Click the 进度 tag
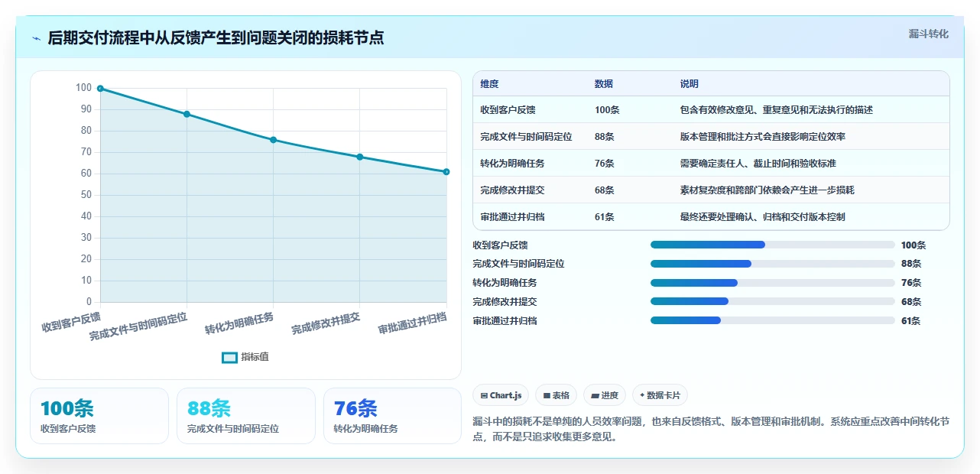The image size is (980, 474). (605, 395)
